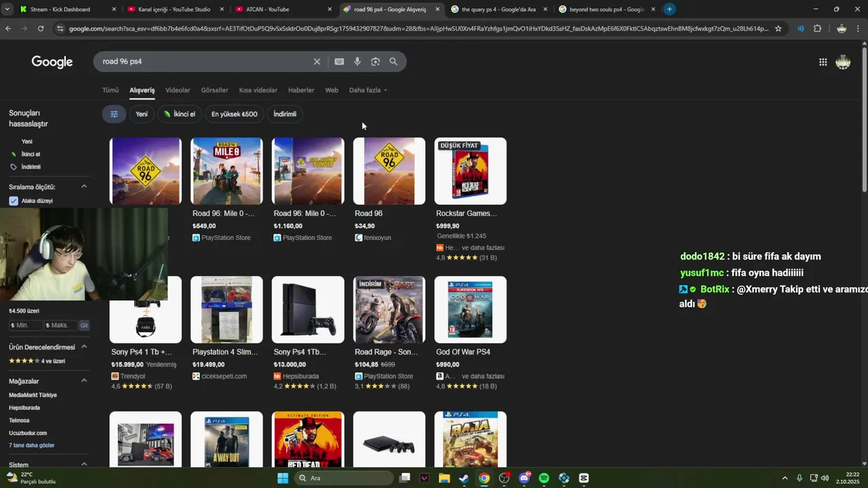Screen dimensions: 868x488
Task: View site information icon in address bar
Action: click(60, 28)
